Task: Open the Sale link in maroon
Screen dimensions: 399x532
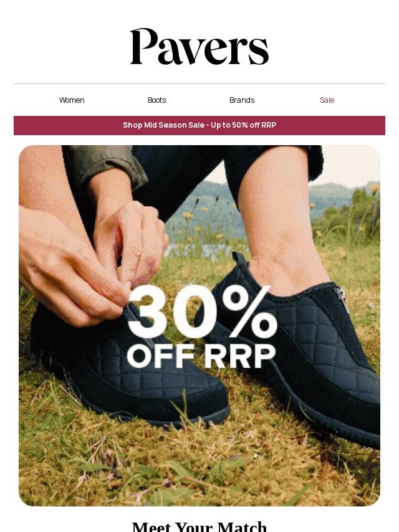Action: pyautogui.click(x=327, y=100)
